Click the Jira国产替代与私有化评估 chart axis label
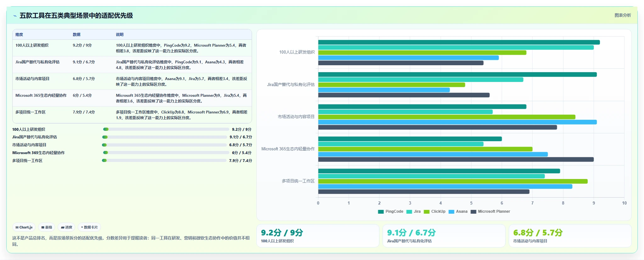The height and width of the screenshot is (260, 644). point(291,84)
